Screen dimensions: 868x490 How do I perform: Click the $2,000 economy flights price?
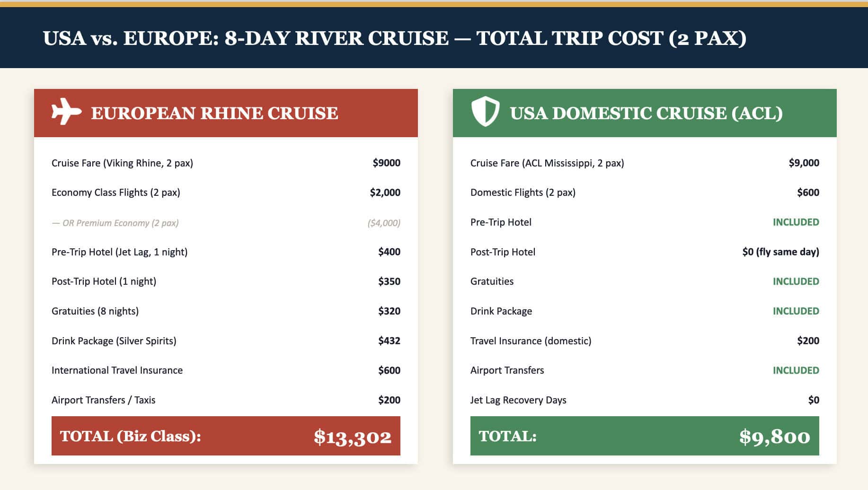385,192
